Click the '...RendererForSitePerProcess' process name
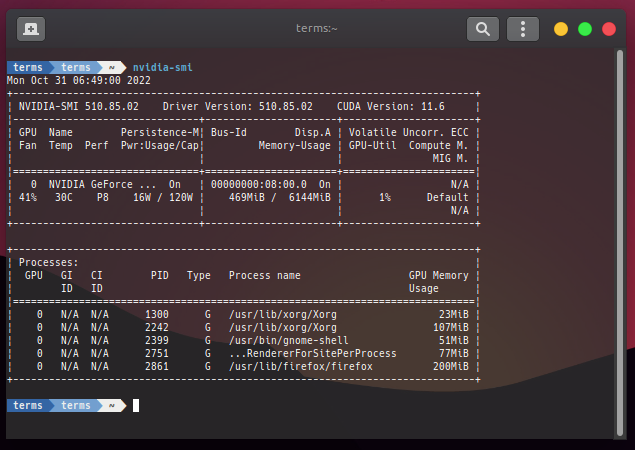The width and height of the screenshot is (635, 450). pyautogui.click(x=313, y=353)
